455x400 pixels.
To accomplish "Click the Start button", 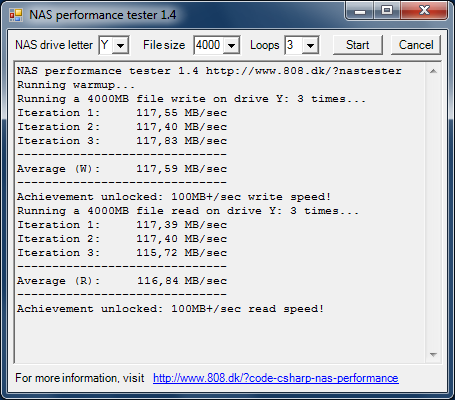I will [x=358, y=45].
